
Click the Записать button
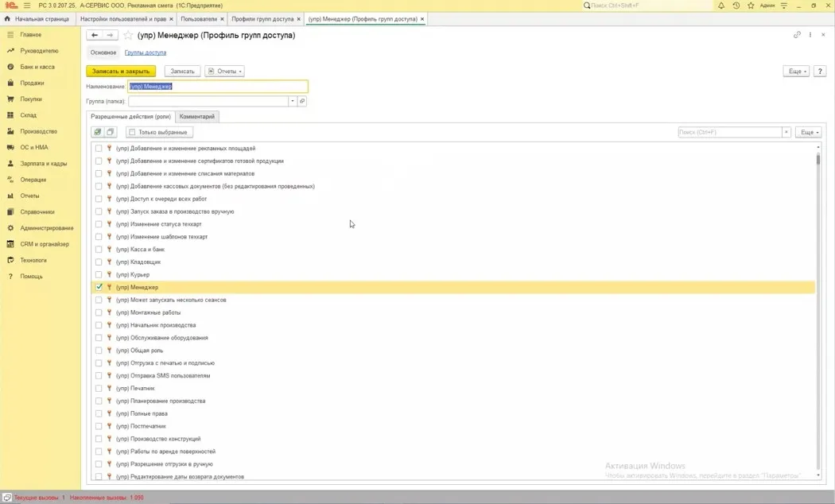[183, 72]
